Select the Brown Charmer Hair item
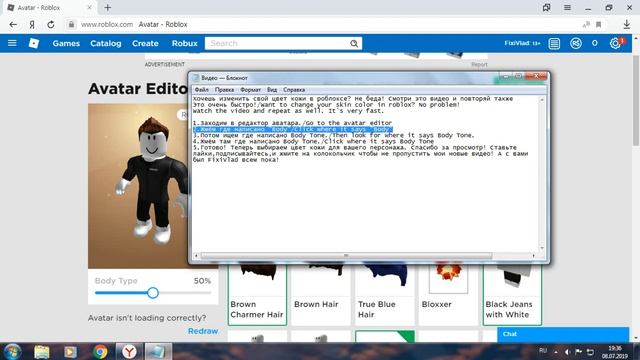Screen dimensions: 640x360 point(257,295)
